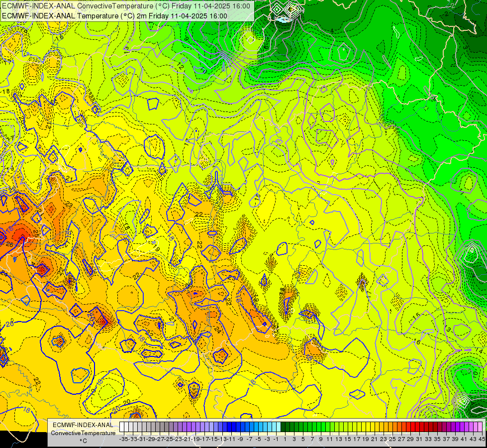Click legend scale value 35
Viewport: 487px width, 448px height.
pyautogui.click(x=437, y=439)
